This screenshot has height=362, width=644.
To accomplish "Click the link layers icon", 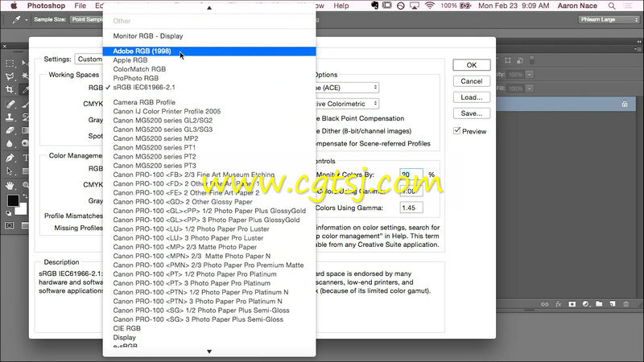I will pyautogui.click(x=545, y=304).
